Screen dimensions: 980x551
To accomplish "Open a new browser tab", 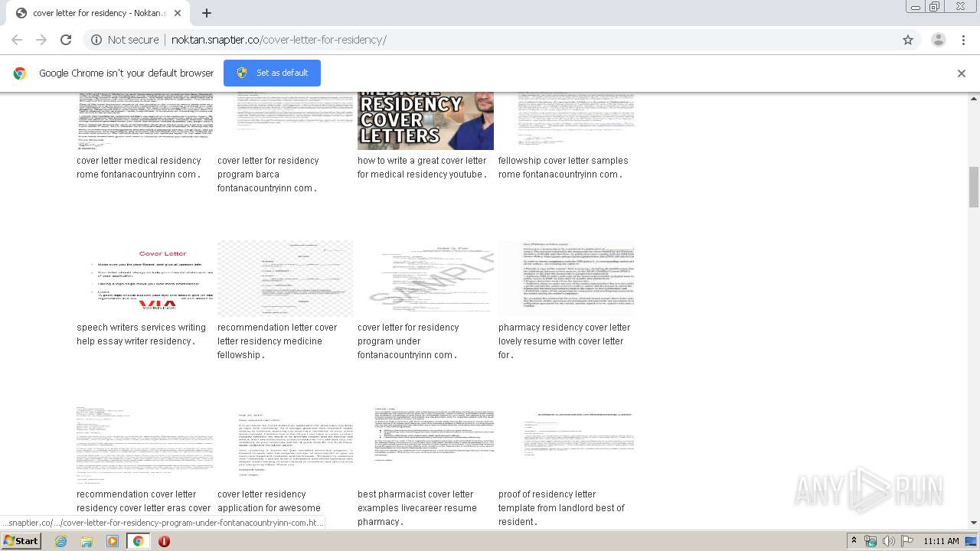I will 207,13.
